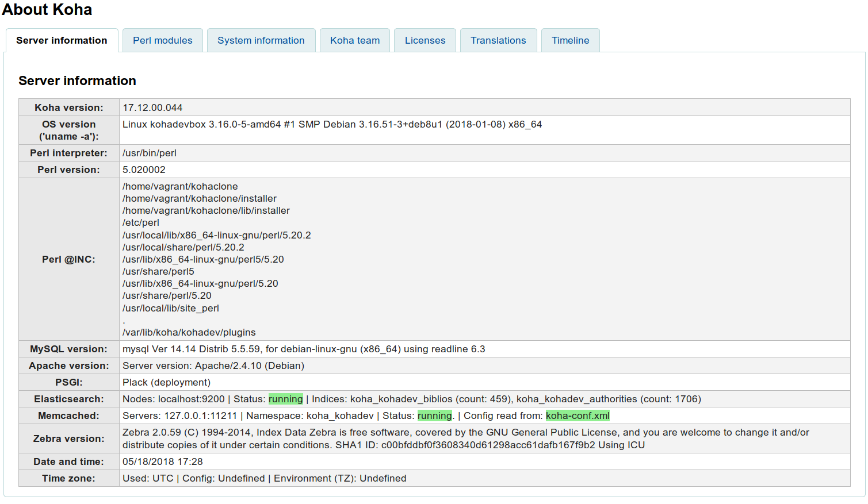Click the /usr/local/share/perl/5.20.2 line
The image size is (868, 504).
[x=183, y=247]
